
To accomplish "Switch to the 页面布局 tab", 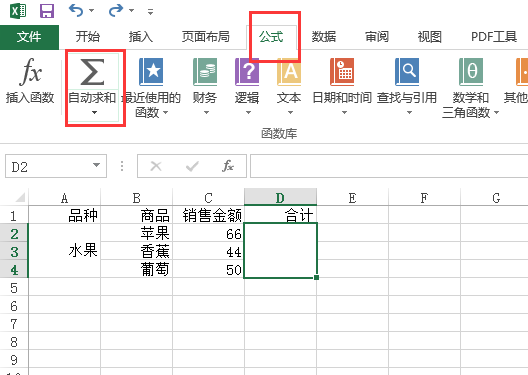I will tap(206, 37).
